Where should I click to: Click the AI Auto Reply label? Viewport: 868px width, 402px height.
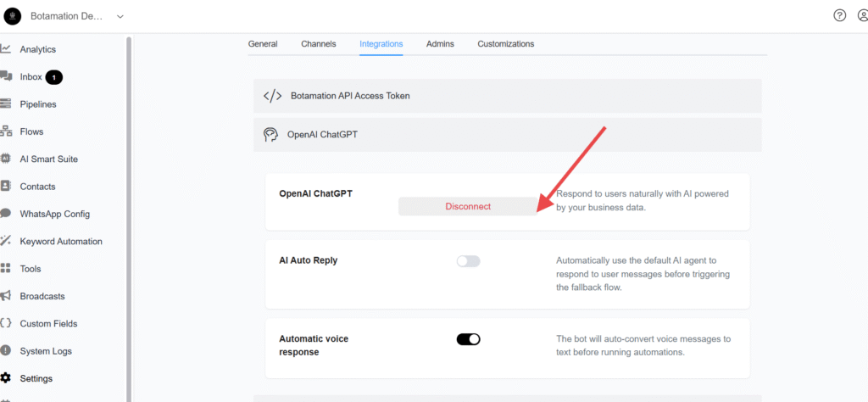click(x=309, y=260)
